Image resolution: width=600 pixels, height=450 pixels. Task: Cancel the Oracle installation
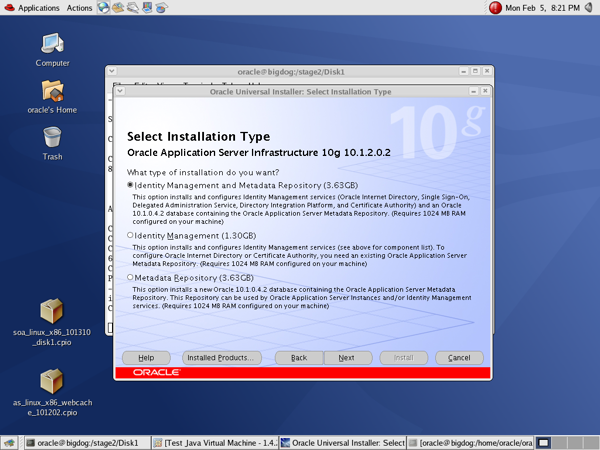(459, 358)
